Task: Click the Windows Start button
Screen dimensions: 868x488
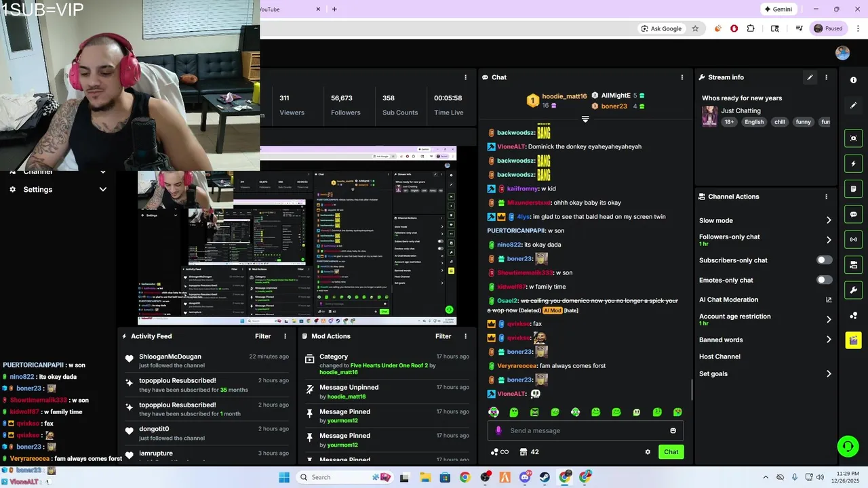Action: 283,477
